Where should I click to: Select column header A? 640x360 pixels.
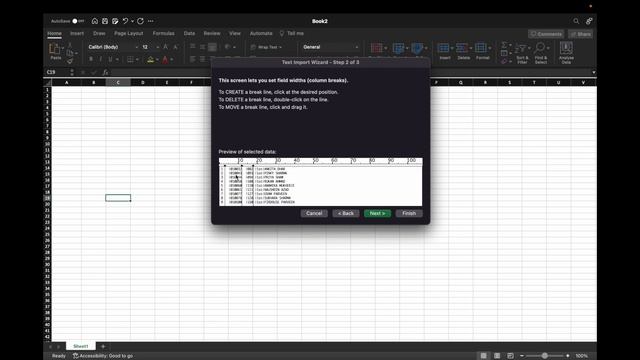point(67,82)
